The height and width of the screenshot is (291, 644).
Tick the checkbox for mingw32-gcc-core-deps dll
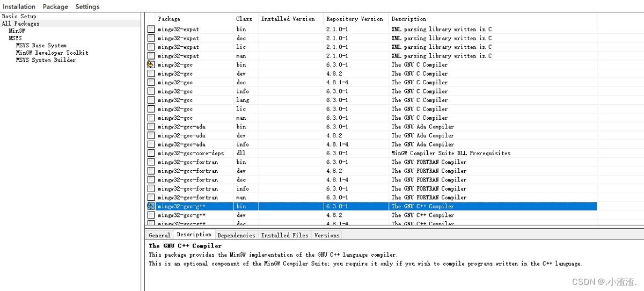151,153
